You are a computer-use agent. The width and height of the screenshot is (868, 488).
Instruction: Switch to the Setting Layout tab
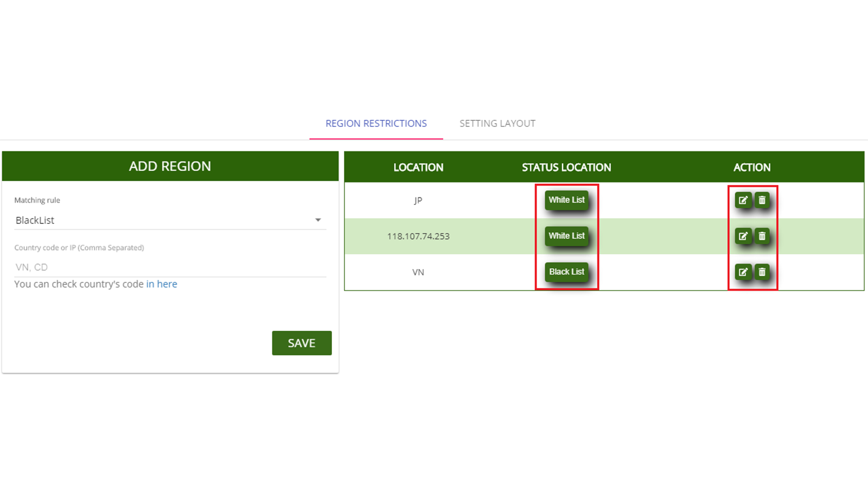[497, 124]
